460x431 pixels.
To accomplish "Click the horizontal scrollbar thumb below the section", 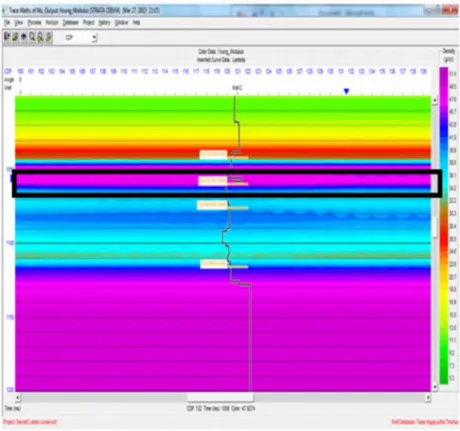I will tap(220, 397).
